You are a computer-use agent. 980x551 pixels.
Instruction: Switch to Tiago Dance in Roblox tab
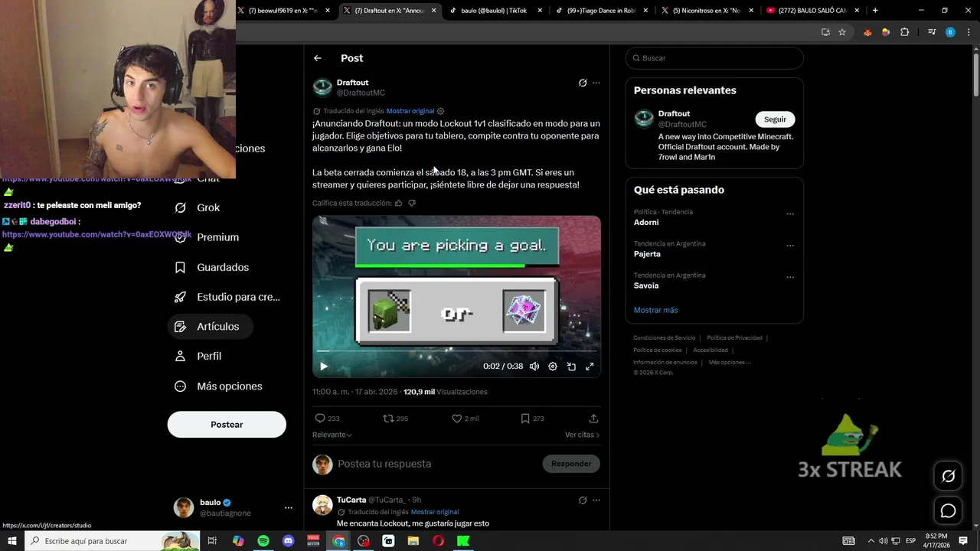coord(601,11)
